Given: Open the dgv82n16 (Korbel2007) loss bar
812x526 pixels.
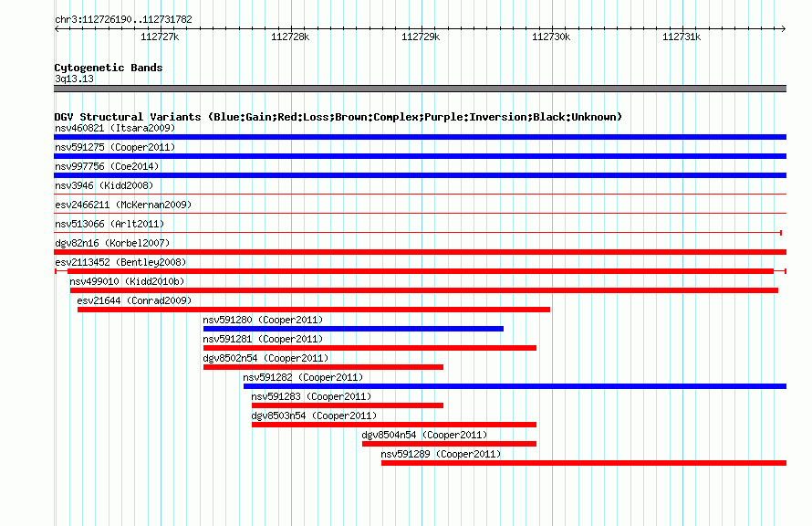Looking at the screenshot, I should point(420,252).
